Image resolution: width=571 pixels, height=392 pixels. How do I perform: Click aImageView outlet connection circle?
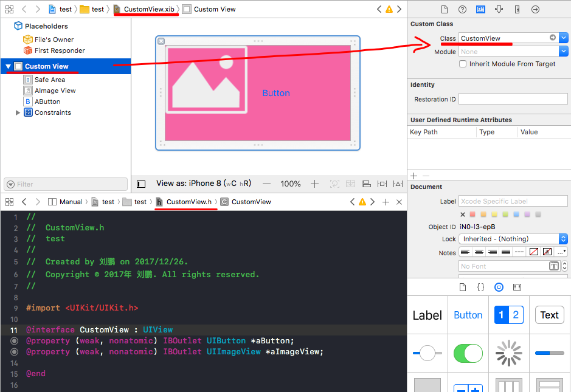(14, 352)
